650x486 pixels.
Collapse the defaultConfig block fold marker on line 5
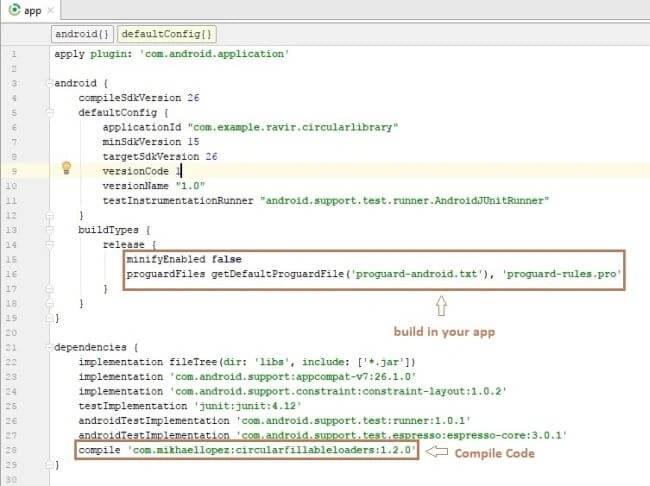(50, 113)
